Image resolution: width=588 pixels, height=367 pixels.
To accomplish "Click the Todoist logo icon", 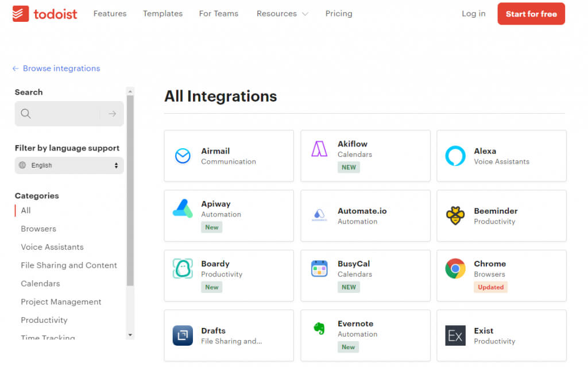I will click(21, 14).
